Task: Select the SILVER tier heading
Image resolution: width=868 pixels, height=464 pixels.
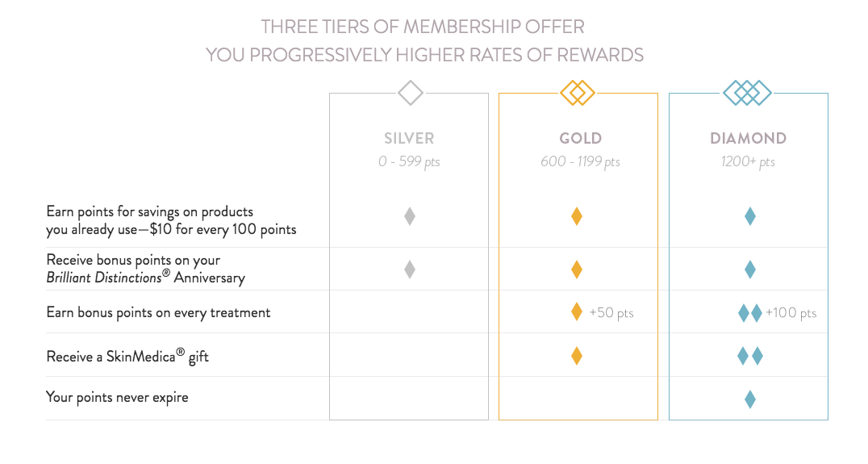Action: click(409, 139)
